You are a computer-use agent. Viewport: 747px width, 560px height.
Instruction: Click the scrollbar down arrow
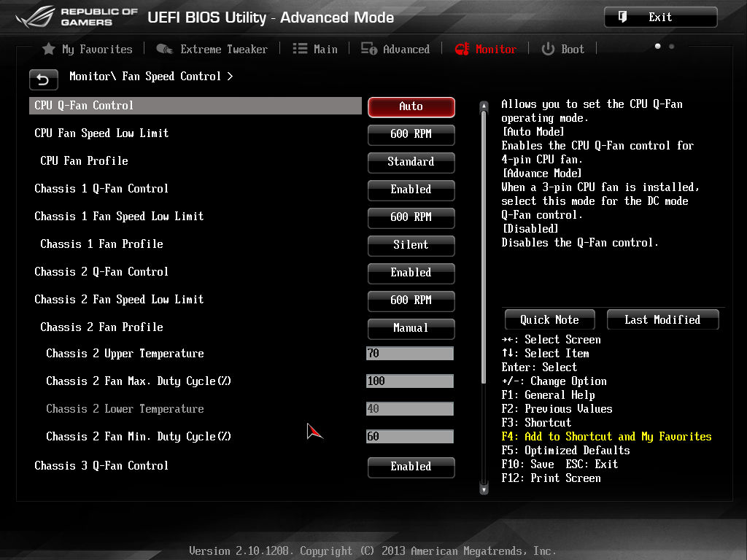click(x=484, y=489)
